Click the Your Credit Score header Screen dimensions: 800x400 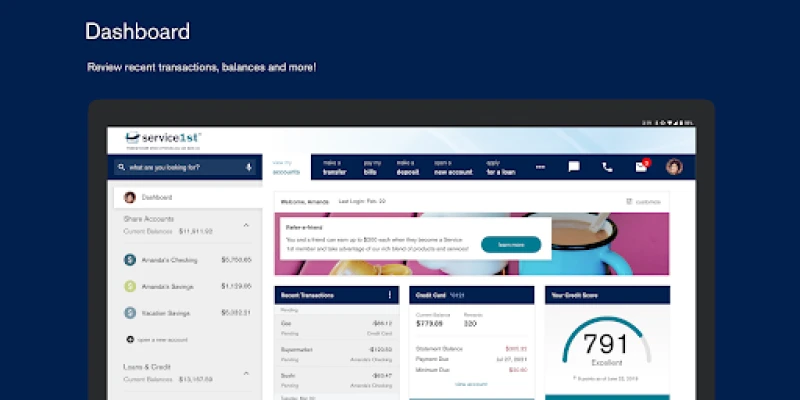[607, 295]
